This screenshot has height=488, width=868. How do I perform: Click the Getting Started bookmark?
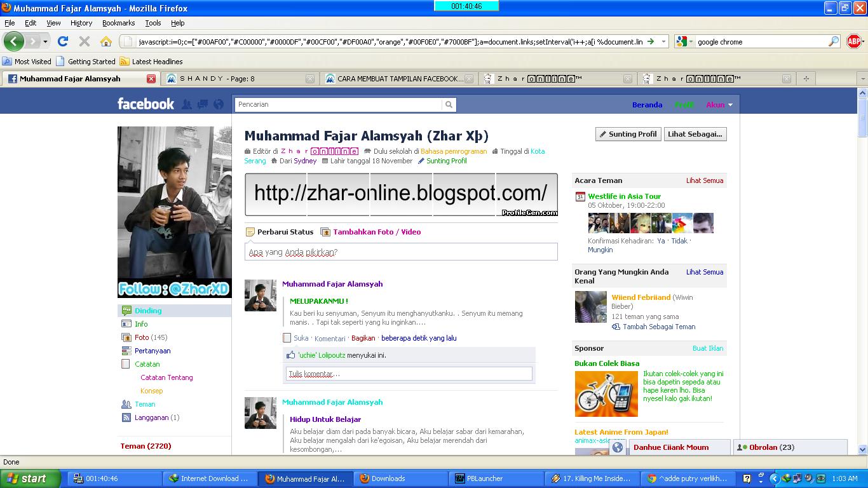pos(86,62)
